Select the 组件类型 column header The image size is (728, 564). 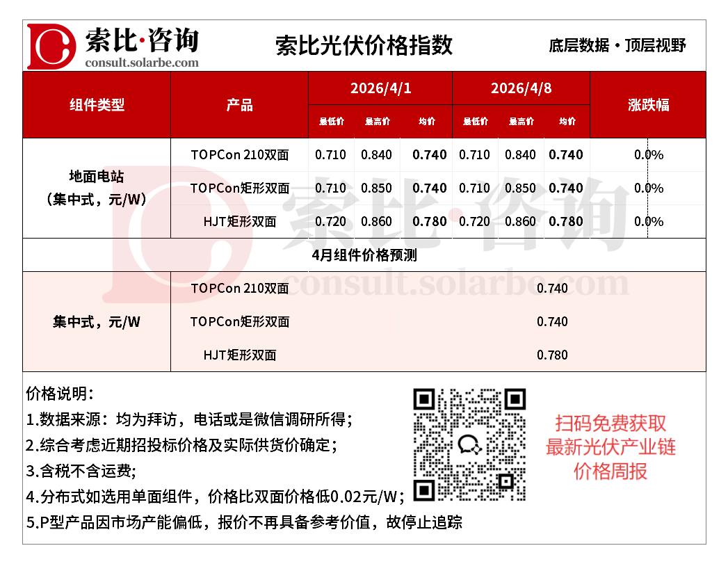pos(97,105)
